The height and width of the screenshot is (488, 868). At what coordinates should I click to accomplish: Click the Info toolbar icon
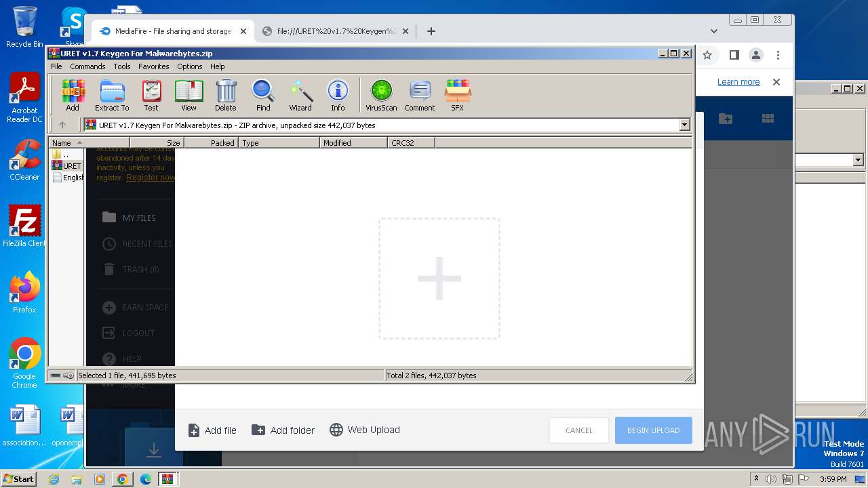tap(338, 95)
